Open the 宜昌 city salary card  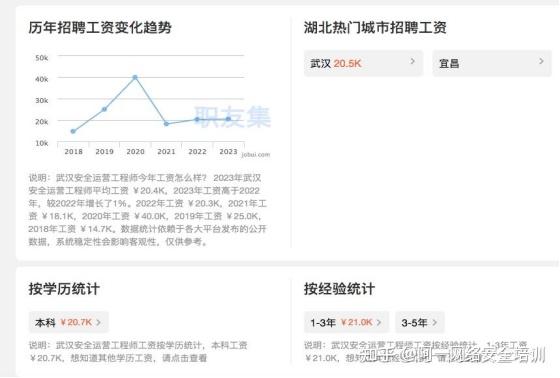(492, 63)
